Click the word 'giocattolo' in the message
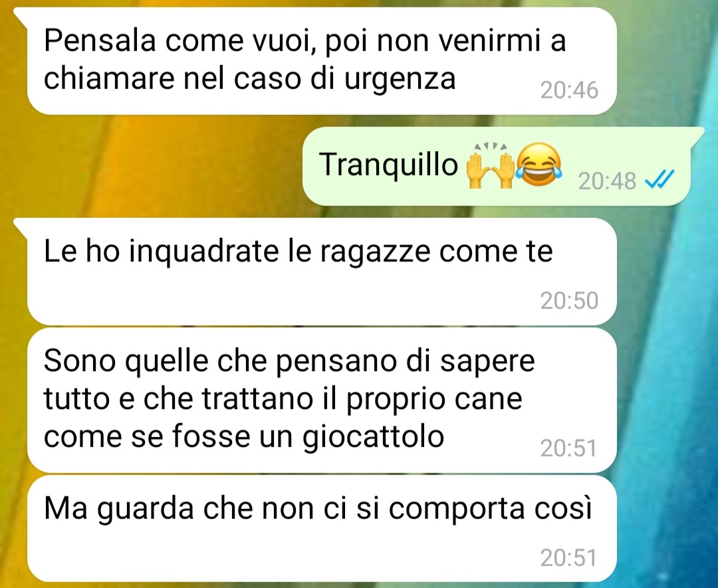Image resolution: width=718 pixels, height=588 pixels. (x=373, y=438)
